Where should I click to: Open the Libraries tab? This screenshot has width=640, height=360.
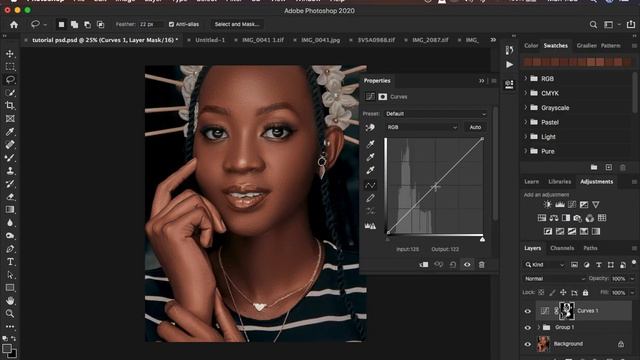(560, 182)
